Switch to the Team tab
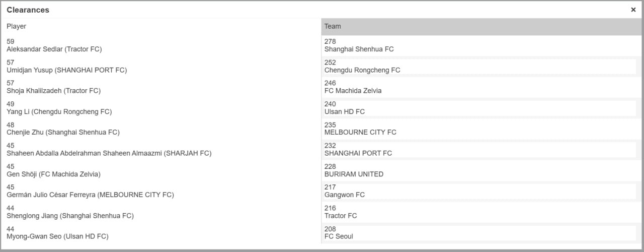This screenshot has width=644, height=252. pos(481,27)
